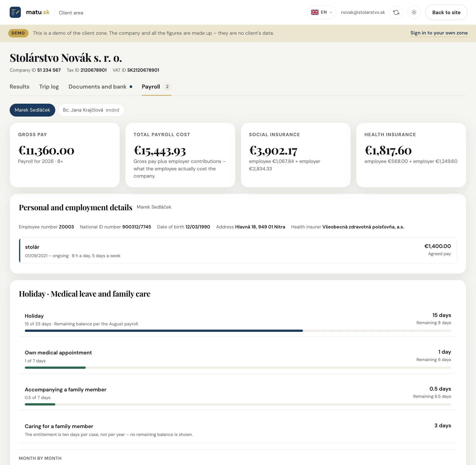
Task: Click Payroll for 2026 · 8× caption
Action: [x=40, y=161]
